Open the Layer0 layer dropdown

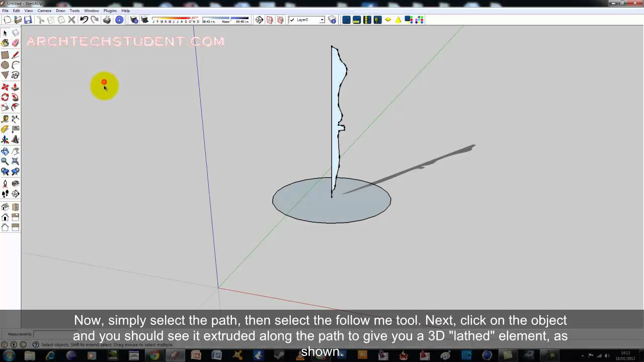[x=323, y=20]
